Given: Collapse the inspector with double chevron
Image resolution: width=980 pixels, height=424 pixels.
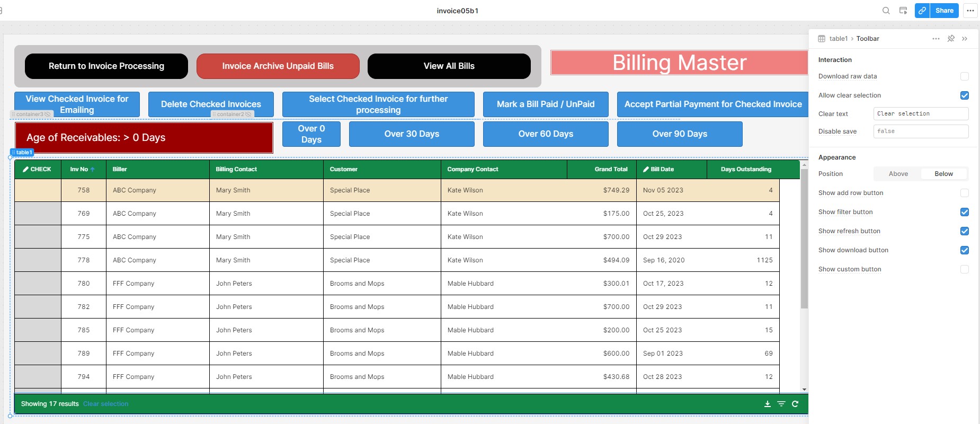Looking at the screenshot, I should (965, 39).
